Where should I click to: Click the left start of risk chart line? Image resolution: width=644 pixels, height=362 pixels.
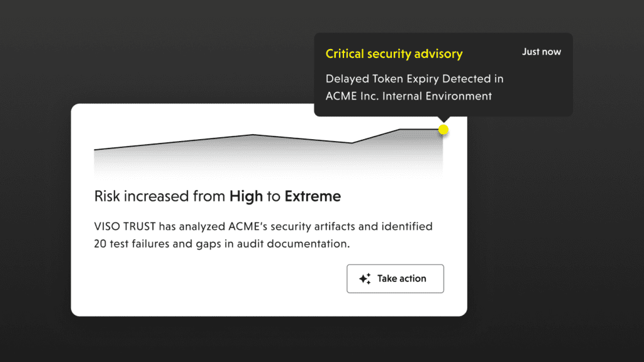95,150
